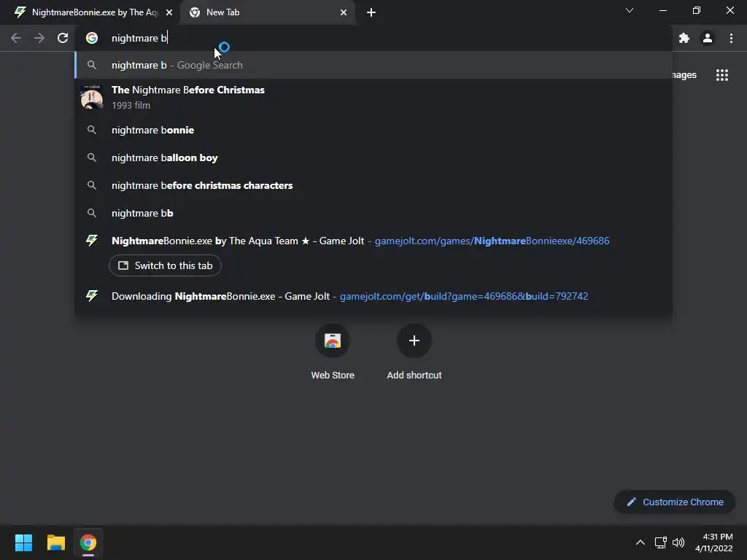Click the Nightmare Before Christmas film thumbnail

[91, 97]
